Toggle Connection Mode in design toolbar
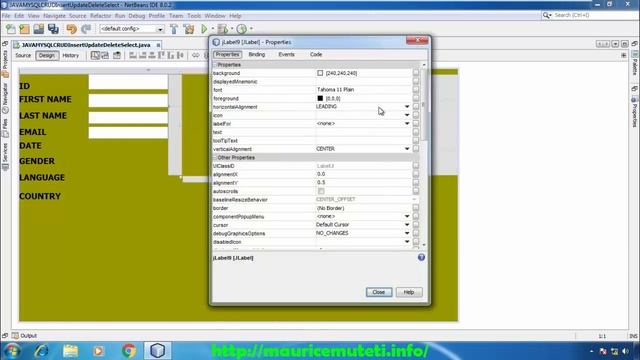This screenshot has height=360, width=640. [x=105, y=55]
